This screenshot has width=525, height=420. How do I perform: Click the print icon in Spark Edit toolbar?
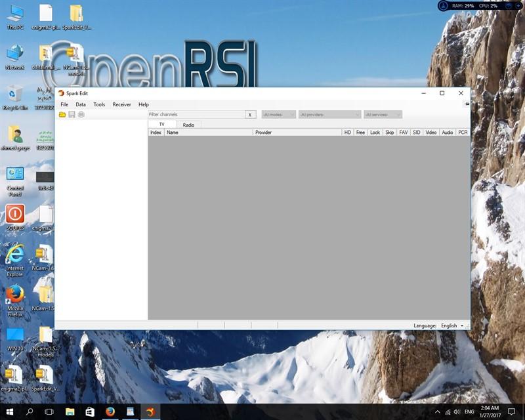pos(81,115)
